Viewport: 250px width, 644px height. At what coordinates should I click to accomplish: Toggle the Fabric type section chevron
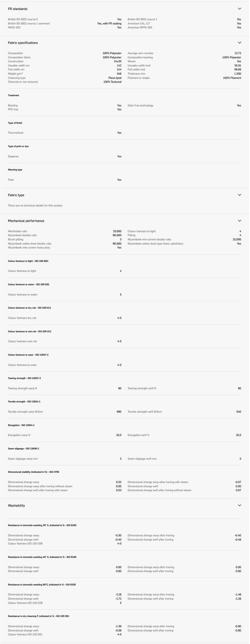tap(239, 195)
